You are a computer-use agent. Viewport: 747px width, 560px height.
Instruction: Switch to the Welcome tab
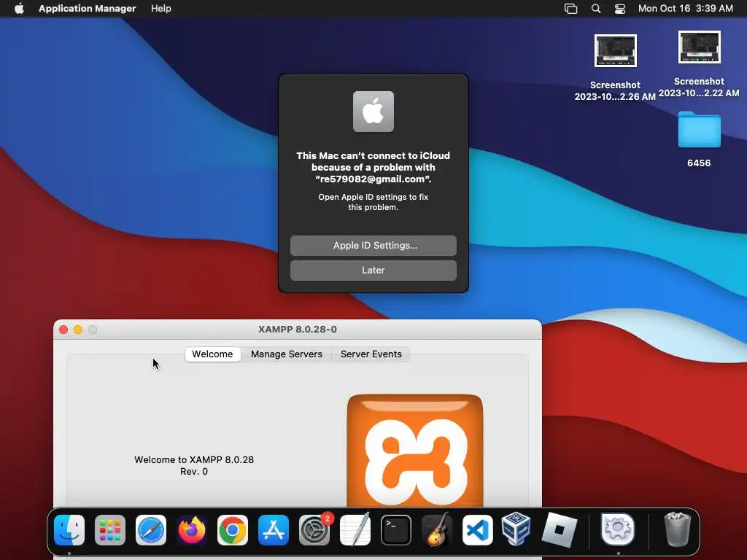(x=212, y=354)
